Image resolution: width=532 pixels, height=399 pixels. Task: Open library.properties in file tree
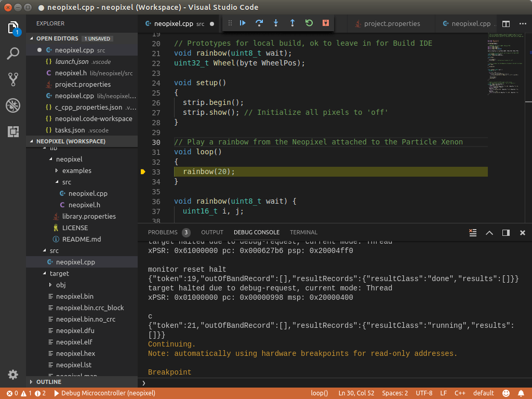(x=82, y=216)
